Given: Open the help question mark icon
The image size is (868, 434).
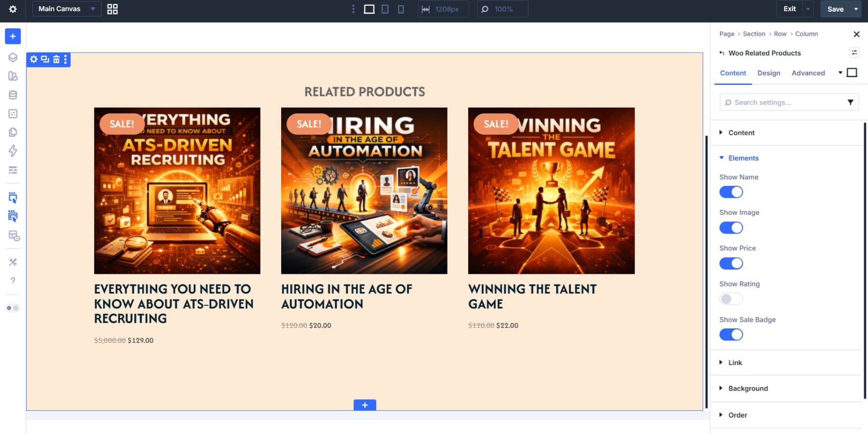Looking at the screenshot, I should pyautogui.click(x=13, y=281).
